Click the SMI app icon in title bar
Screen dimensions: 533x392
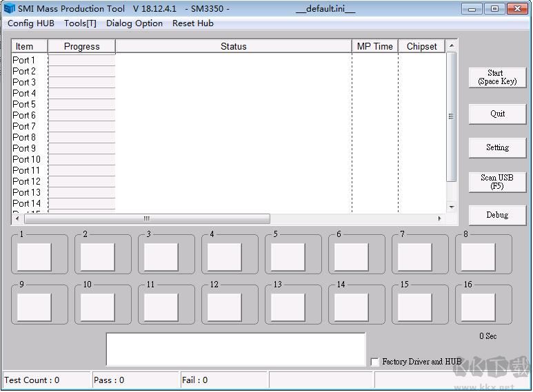coord(10,8)
